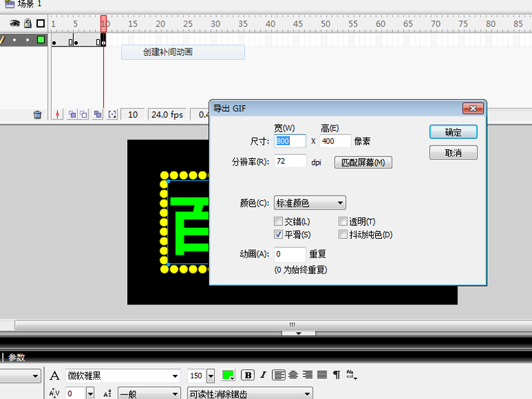532x399 pixels.
Task: Enable the 透明(T) checkbox
Action: pyautogui.click(x=343, y=221)
